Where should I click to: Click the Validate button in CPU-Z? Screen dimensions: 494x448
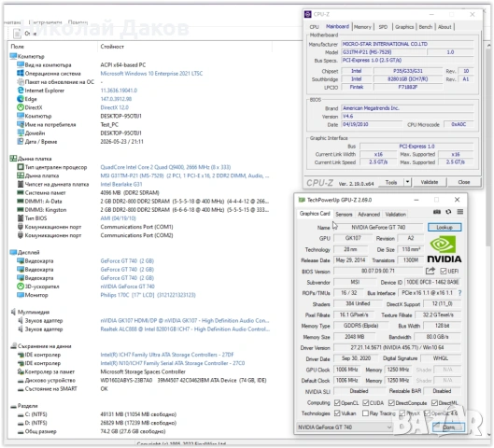[x=430, y=182]
